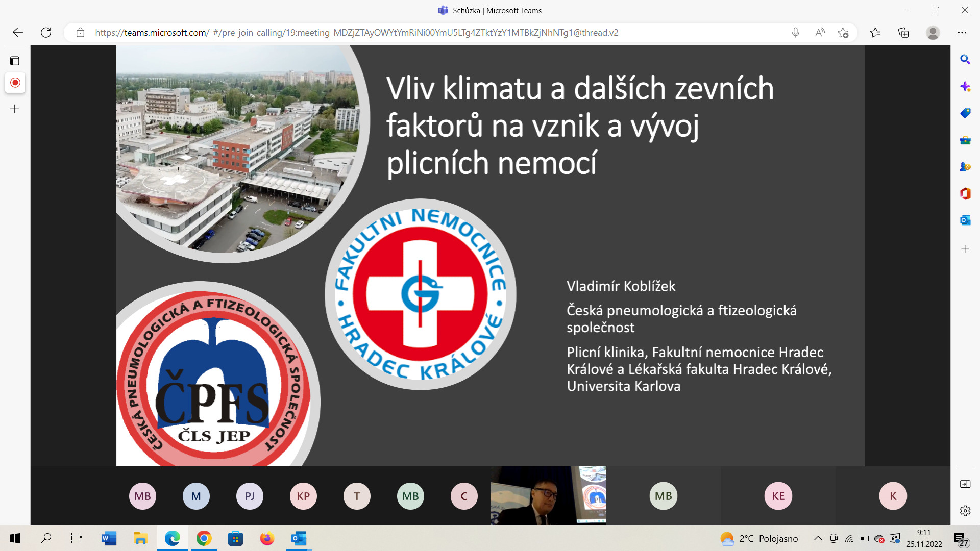Open Microsoft Store from the taskbar
The height and width of the screenshot is (551, 980).
(x=235, y=538)
